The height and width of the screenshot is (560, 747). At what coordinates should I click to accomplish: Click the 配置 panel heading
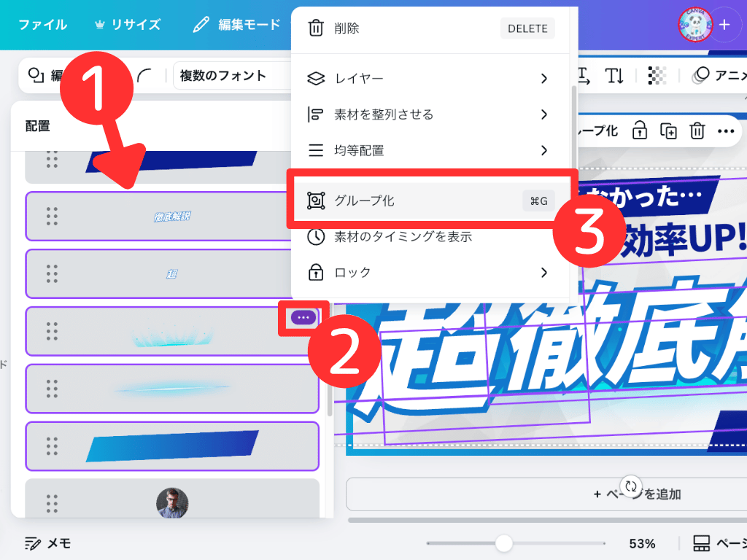tap(38, 125)
